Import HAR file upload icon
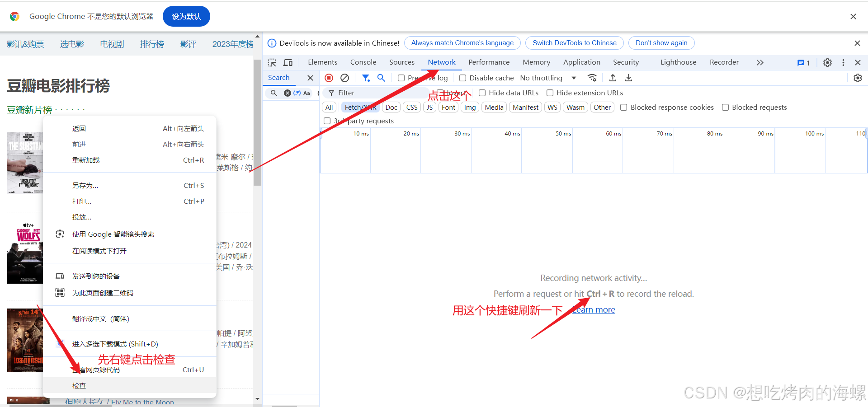The height and width of the screenshot is (407, 868). pos(613,78)
